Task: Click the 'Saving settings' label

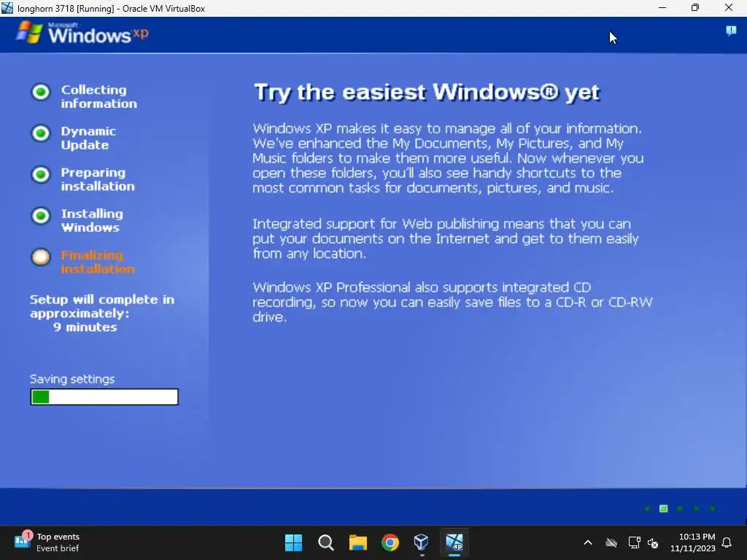Action: coord(72,379)
